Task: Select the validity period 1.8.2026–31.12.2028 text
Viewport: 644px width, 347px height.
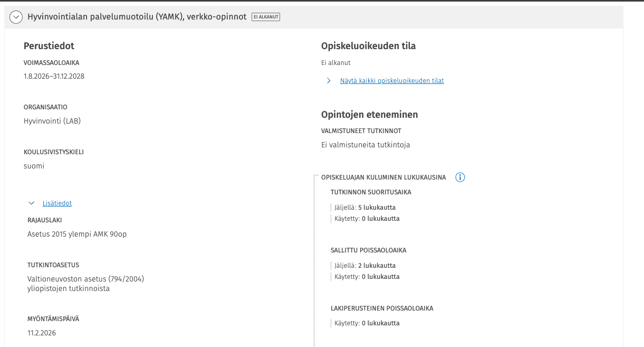Action: [54, 76]
